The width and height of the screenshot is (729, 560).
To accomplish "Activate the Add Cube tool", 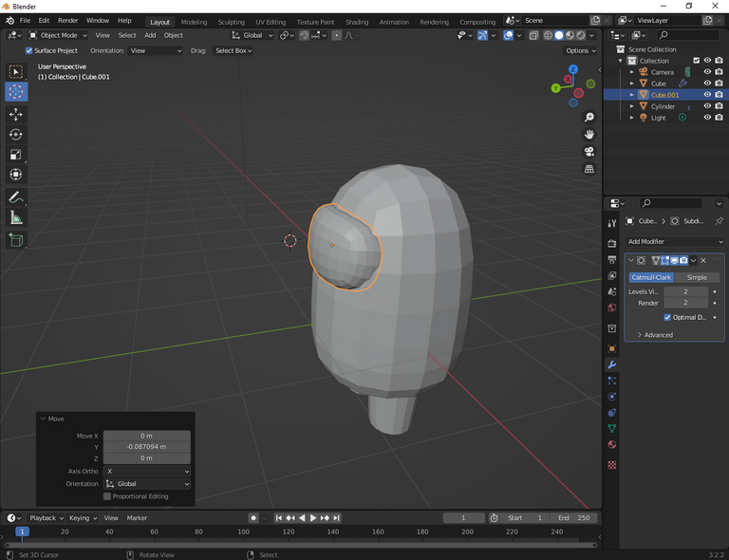I will [16, 240].
